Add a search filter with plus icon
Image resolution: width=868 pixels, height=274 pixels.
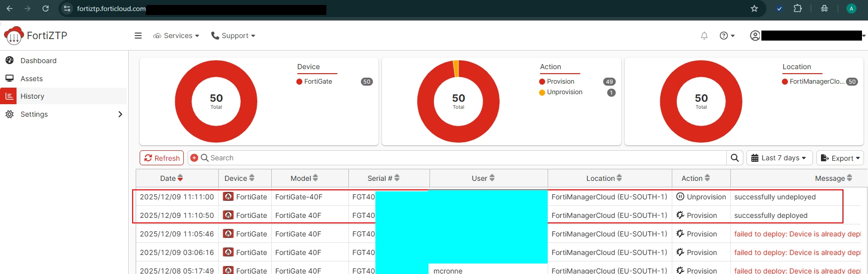(x=194, y=158)
